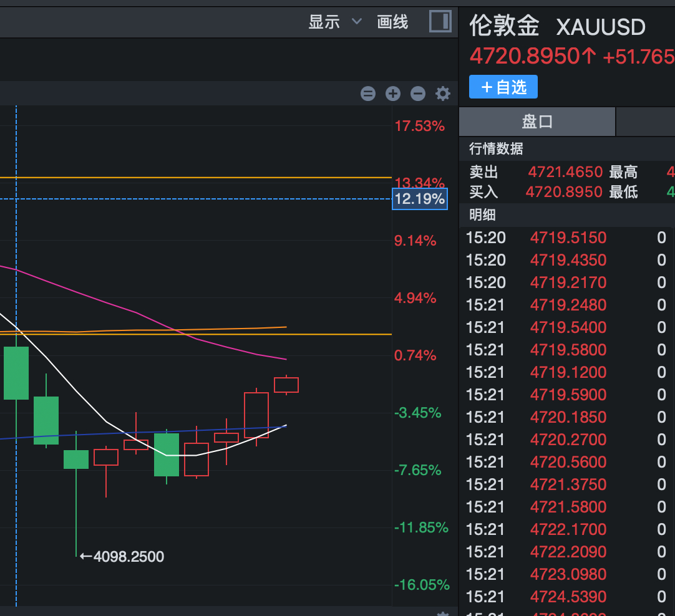Expand the 显示 dropdown chevron
The height and width of the screenshot is (616, 675).
pyautogui.click(x=356, y=21)
